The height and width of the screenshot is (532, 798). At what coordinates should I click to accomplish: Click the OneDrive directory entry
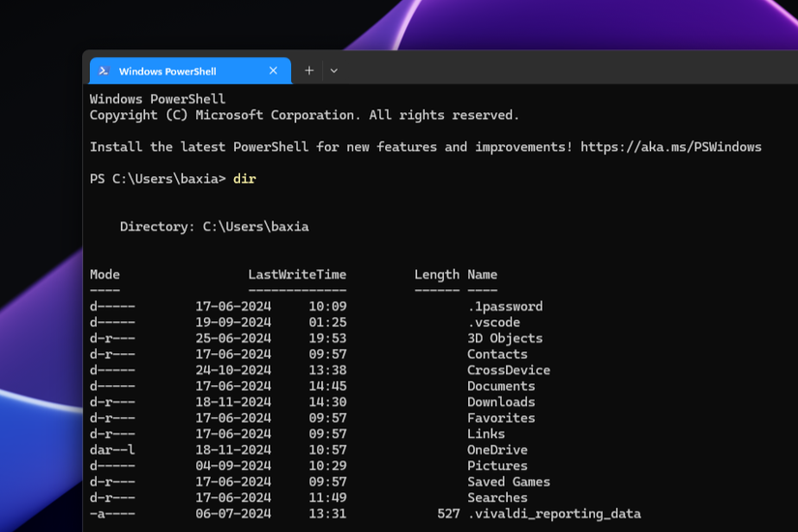(x=497, y=450)
